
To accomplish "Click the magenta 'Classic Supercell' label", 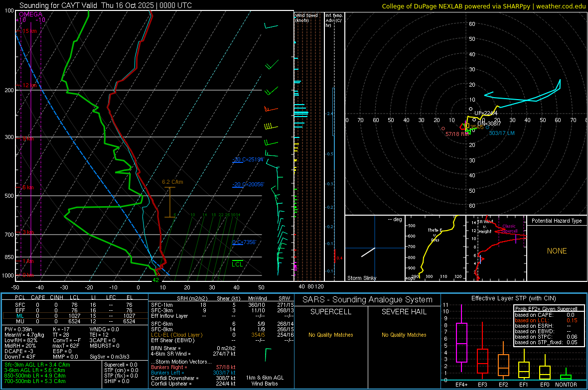I will tap(509, 229).
